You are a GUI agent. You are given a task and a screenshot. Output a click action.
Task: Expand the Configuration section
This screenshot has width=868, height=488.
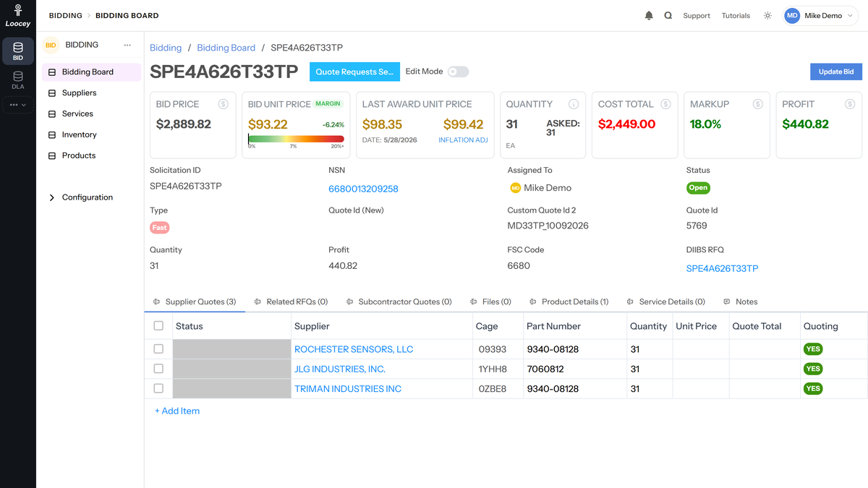pos(91,197)
